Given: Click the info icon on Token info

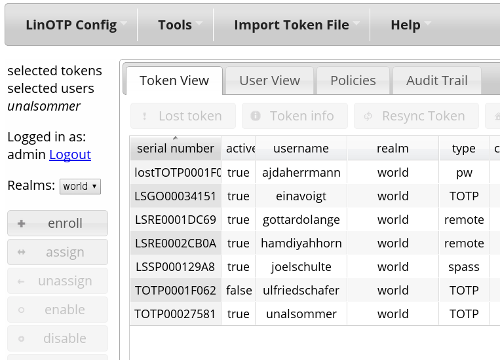Looking at the screenshot, I should (255, 116).
